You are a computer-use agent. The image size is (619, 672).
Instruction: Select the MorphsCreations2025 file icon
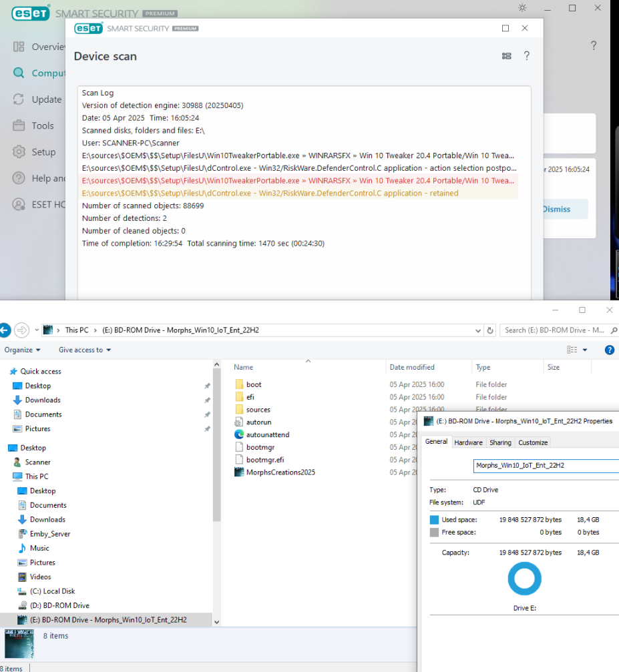tap(239, 472)
